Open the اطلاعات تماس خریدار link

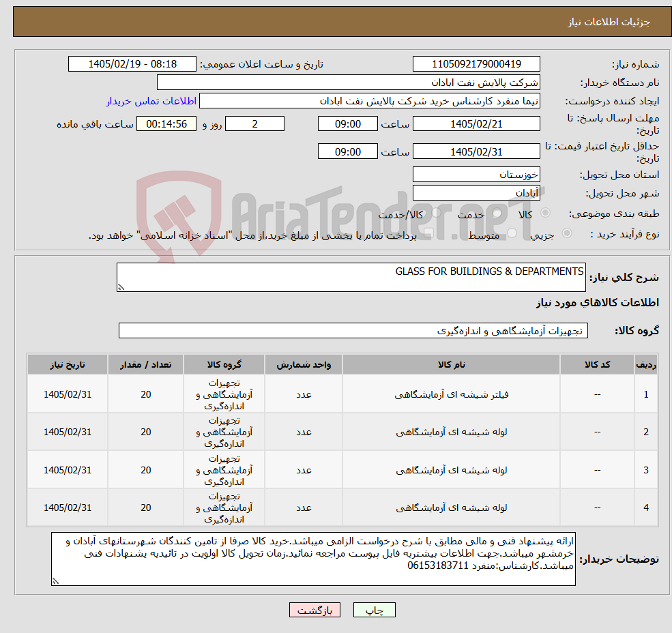[151, 101]
